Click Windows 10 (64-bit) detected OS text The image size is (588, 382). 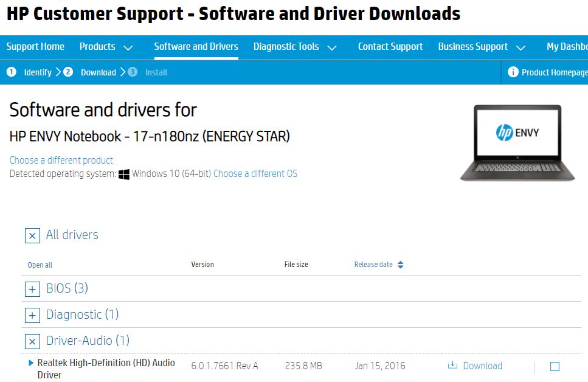click(171, 174)
